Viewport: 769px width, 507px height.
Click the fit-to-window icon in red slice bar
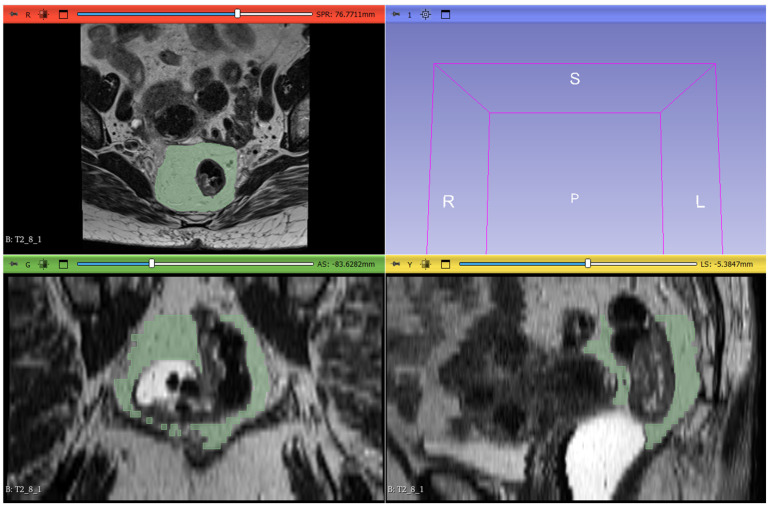pos(44,15)
